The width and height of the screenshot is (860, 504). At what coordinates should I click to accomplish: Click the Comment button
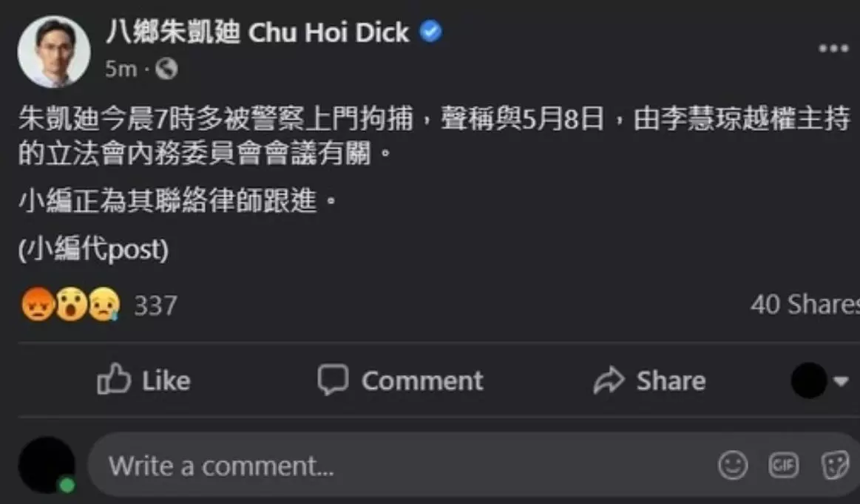pos(400,380)
